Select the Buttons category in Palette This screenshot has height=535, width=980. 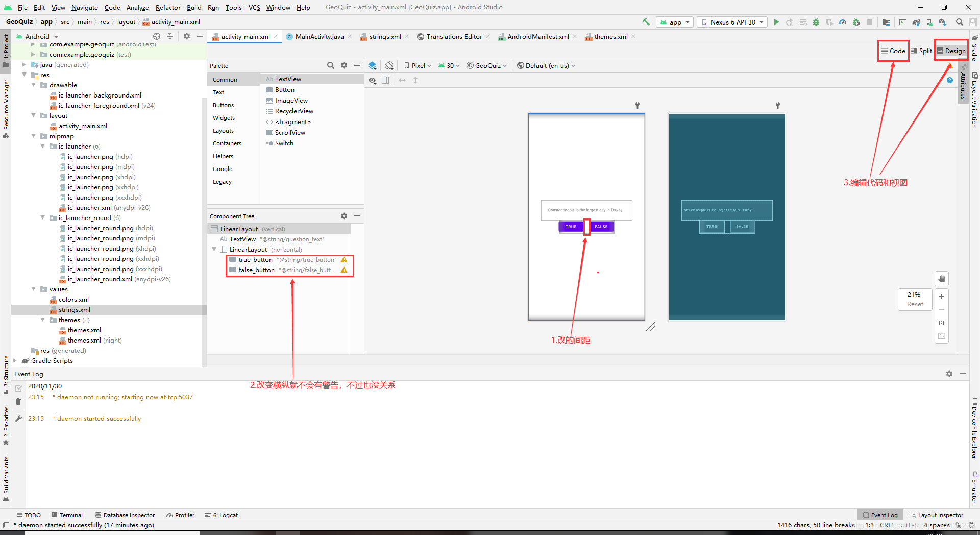(x=224, y=105)
